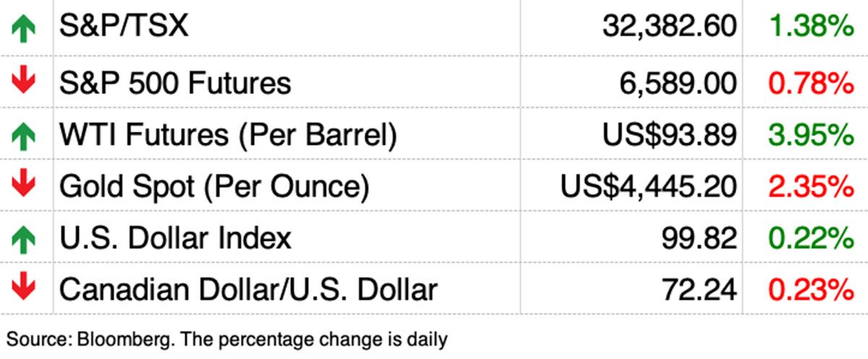
Task: Click the green up arrow beside WTI Futures
Action: 24,135
